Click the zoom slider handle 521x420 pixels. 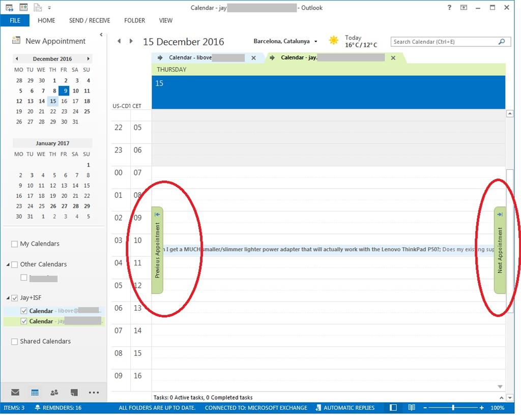tap(453, 408)
